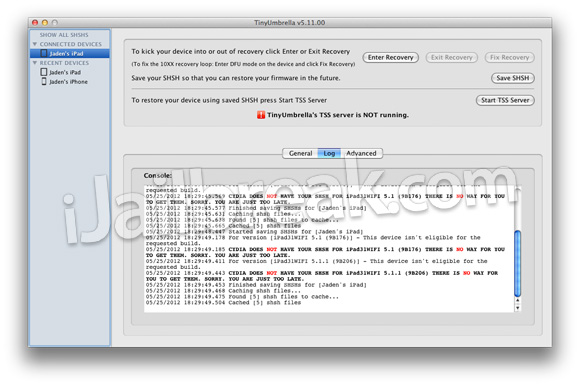Click the iPad icon under Recent Devices
Image resolution: width=580 pixels, height=386 pixels.
pyautogui.click(x=44, y=72)
